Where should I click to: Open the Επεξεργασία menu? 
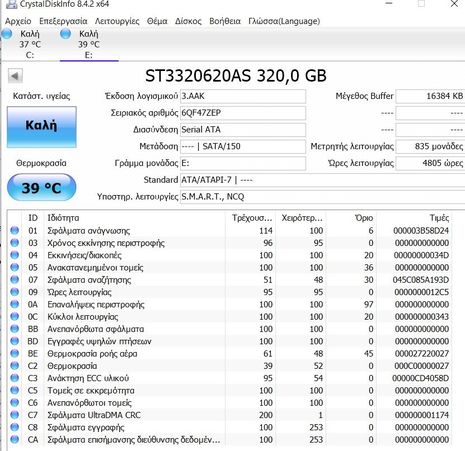(x=63, y=21)
